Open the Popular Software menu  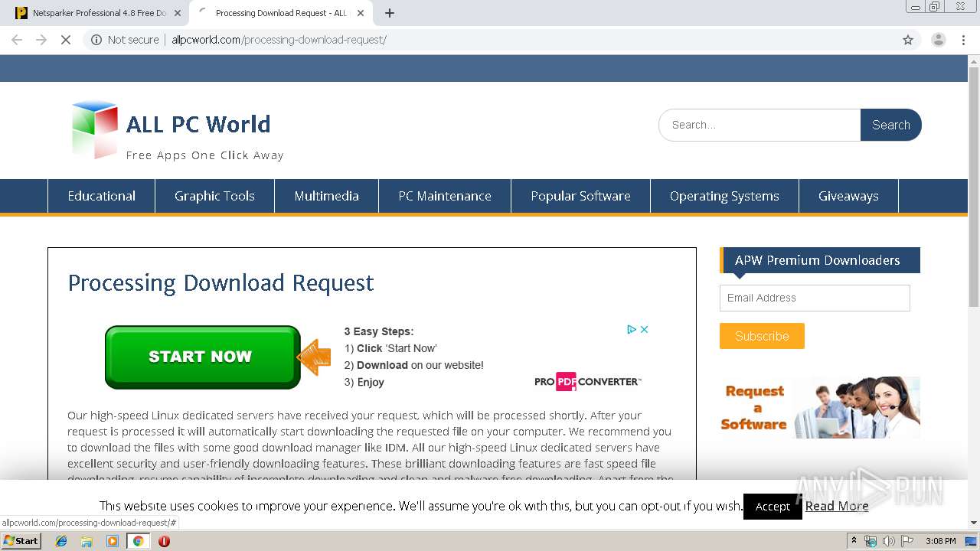click(x=580, y=196)
